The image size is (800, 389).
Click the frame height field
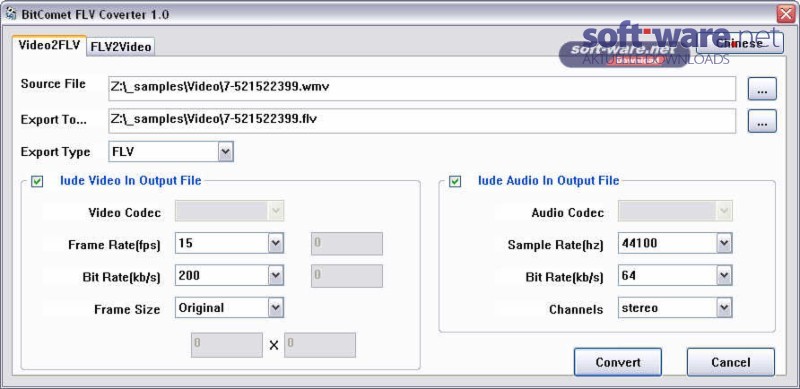tap(320, 345)
